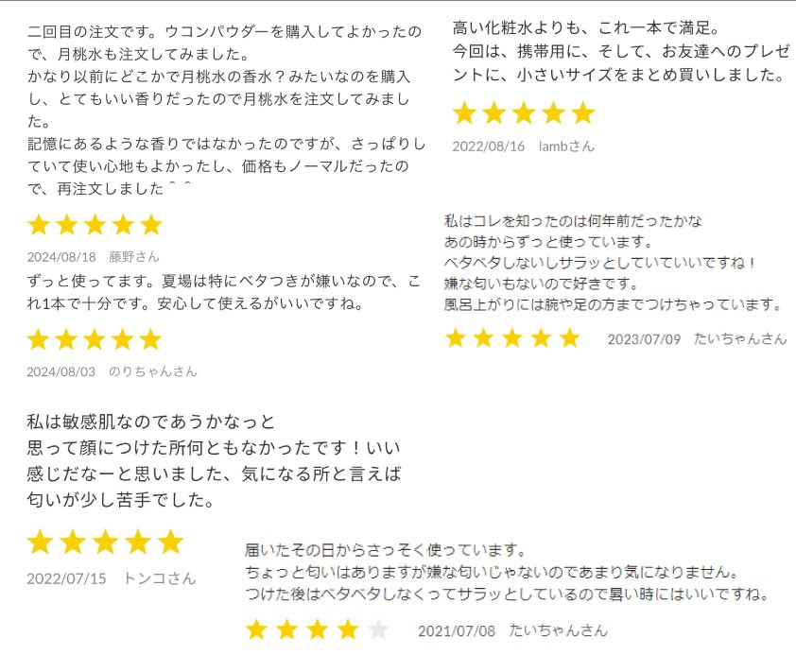Click the review text starting 高い化粧水よりも
The image size is (796, 672).
(621, 51)
